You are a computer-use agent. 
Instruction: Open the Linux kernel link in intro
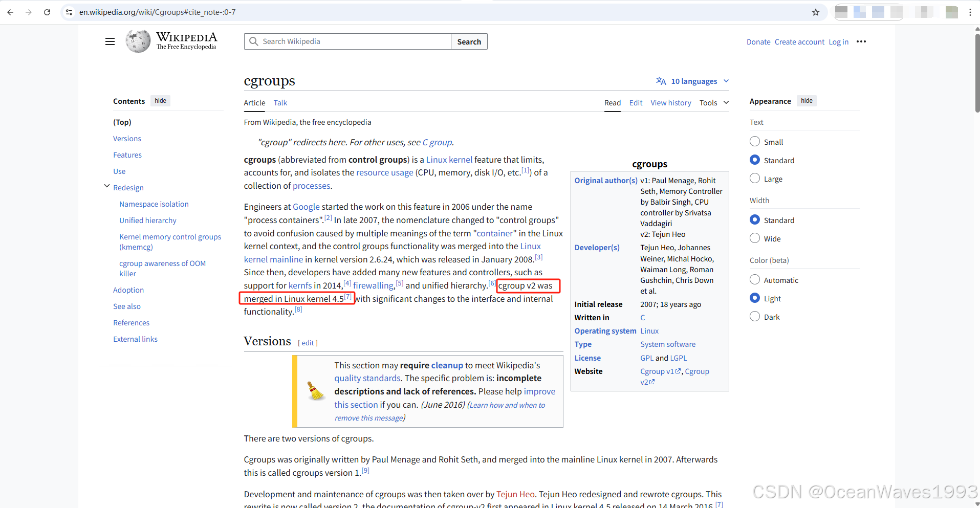[449, 160]
